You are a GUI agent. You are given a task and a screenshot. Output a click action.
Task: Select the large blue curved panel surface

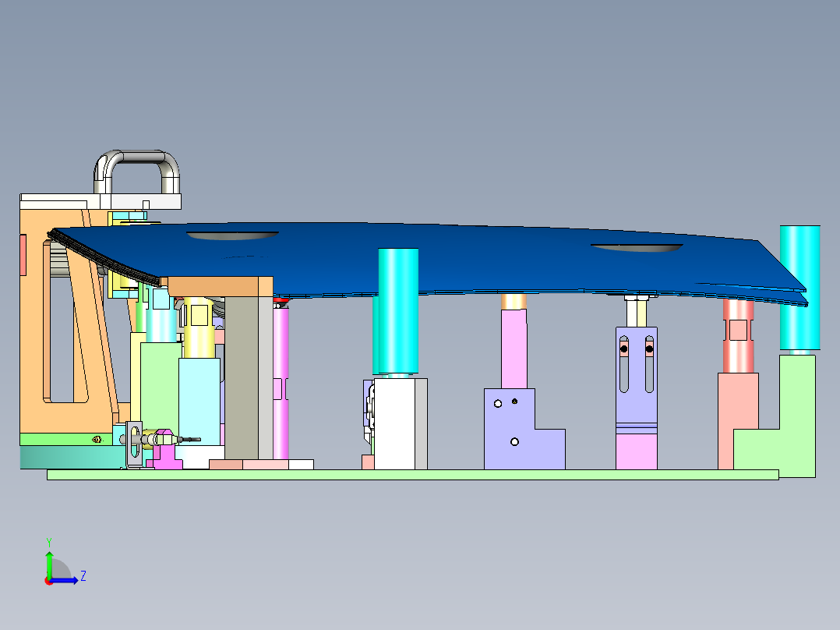(429, 263)
